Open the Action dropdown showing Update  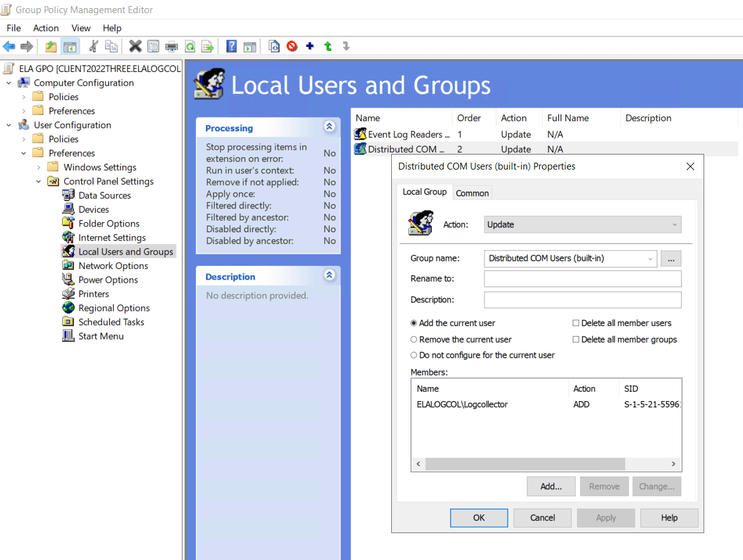click(x=582, y=225)
